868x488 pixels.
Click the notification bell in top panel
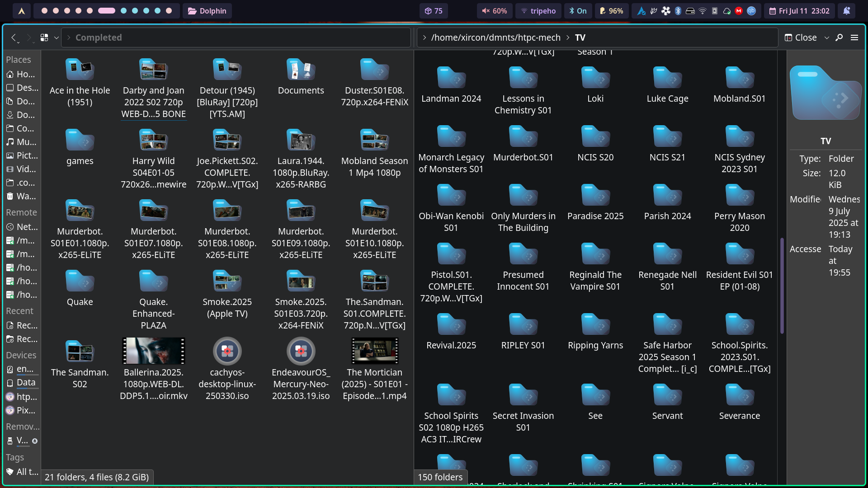pos(847,11)
